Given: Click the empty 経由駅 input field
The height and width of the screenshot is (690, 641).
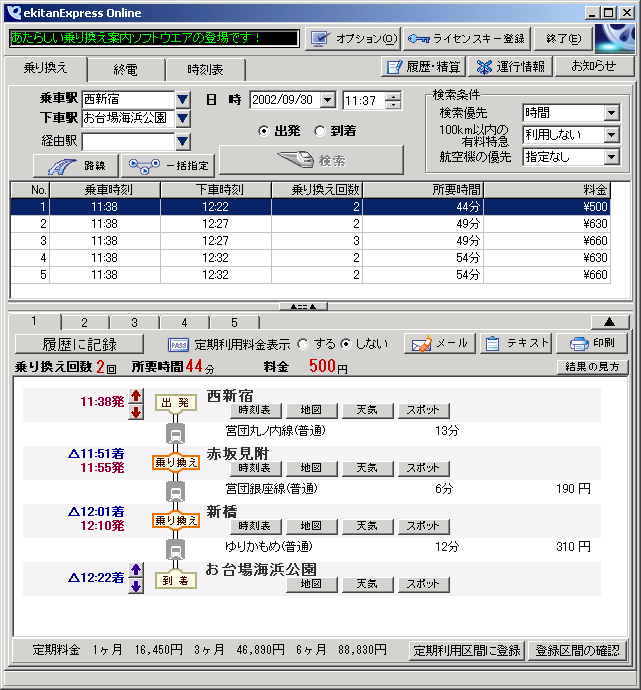Looking at the screenshot, I should click(128, 142).
